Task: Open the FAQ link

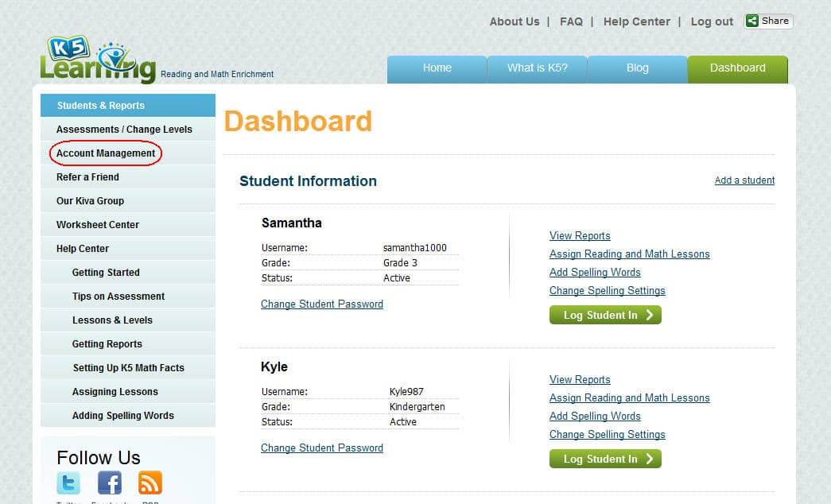Action: [571, 21]
